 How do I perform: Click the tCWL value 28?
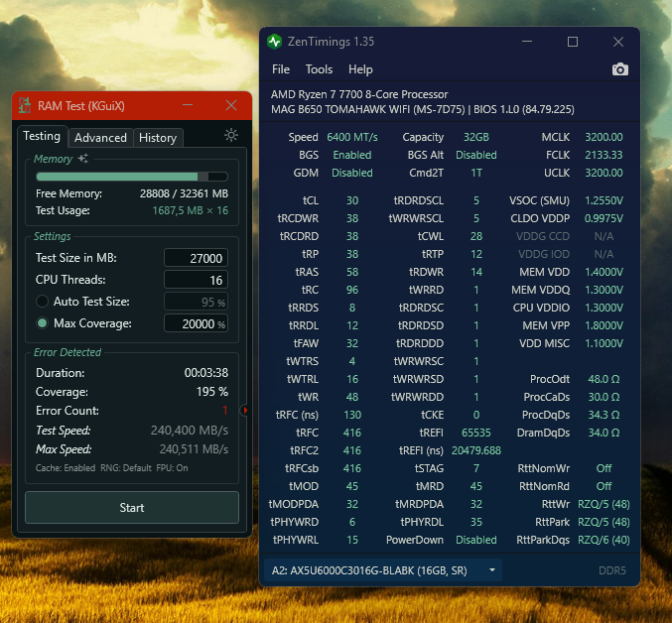476,236
